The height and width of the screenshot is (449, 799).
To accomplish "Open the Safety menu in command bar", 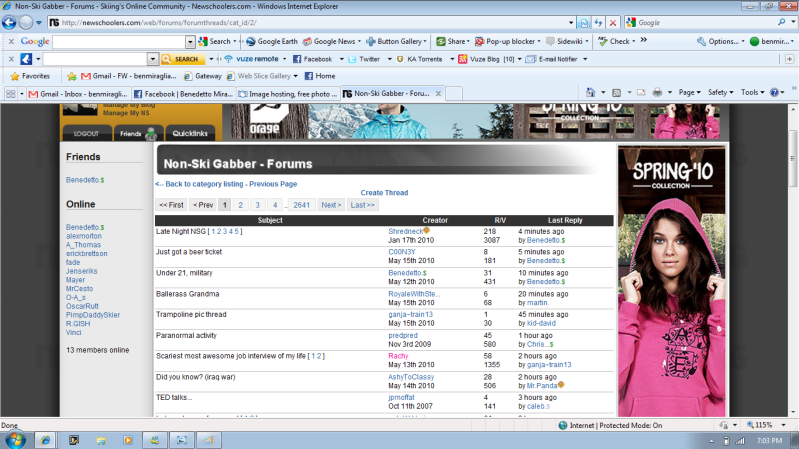I will pos(721,92).
